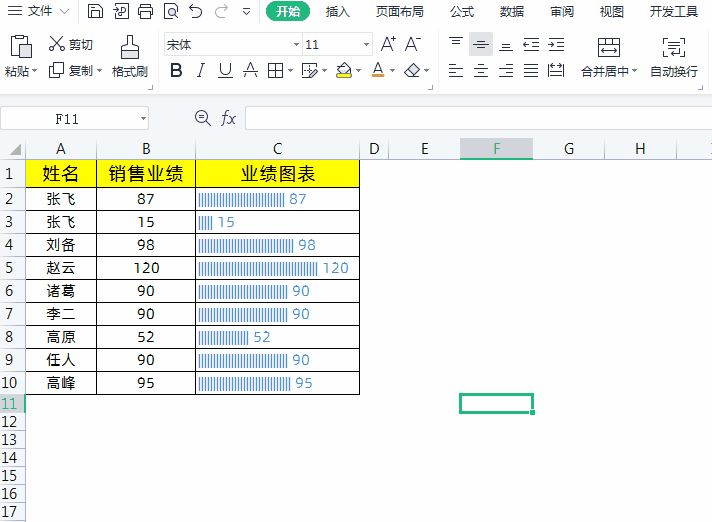712x522 pixels.
Task: Expand Paste (粘贴) options arrow
Action: pyautogui.click(x=34, y=71)
